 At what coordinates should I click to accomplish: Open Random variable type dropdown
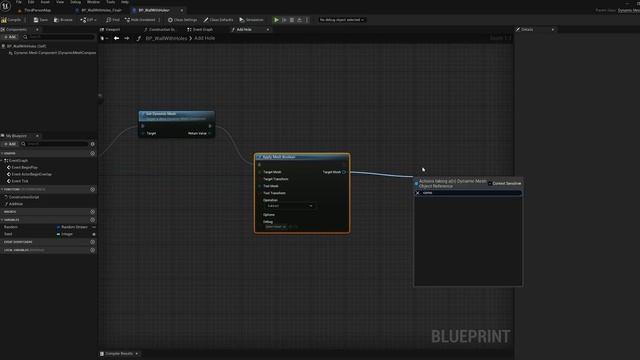73,227
